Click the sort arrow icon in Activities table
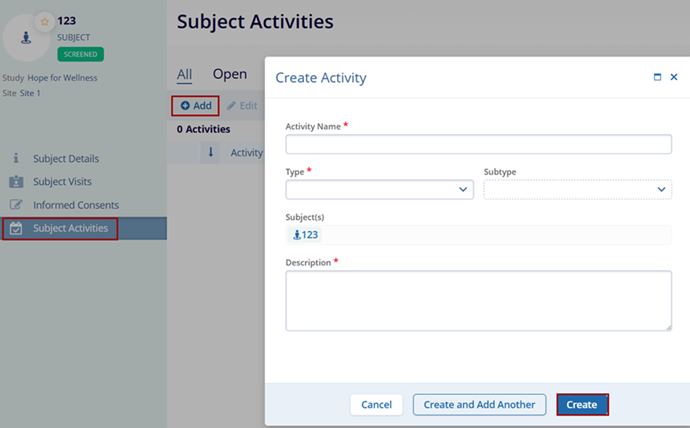The image size is (690, 428). tap(211, 153)
